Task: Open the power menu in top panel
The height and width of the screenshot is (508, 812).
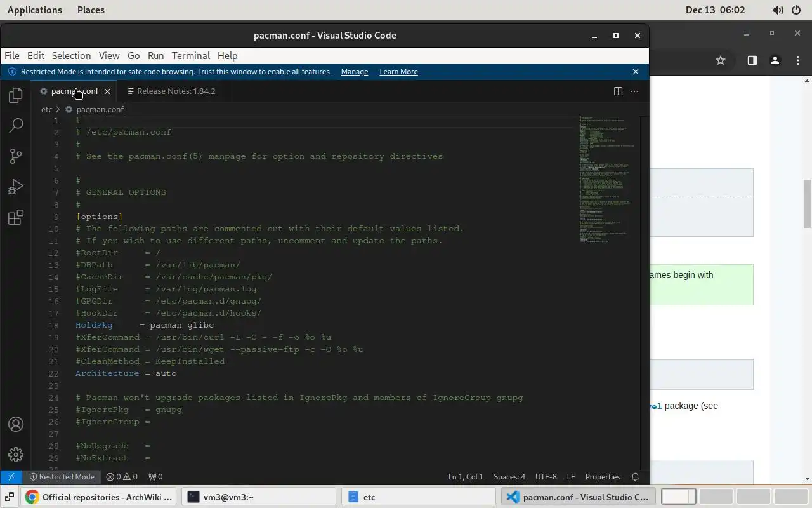Action: [x=796, y=10]
